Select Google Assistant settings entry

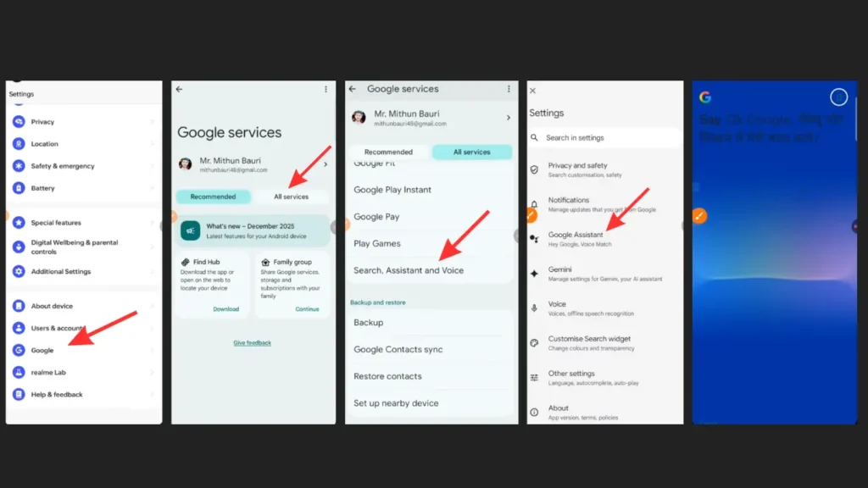[576, 235]
